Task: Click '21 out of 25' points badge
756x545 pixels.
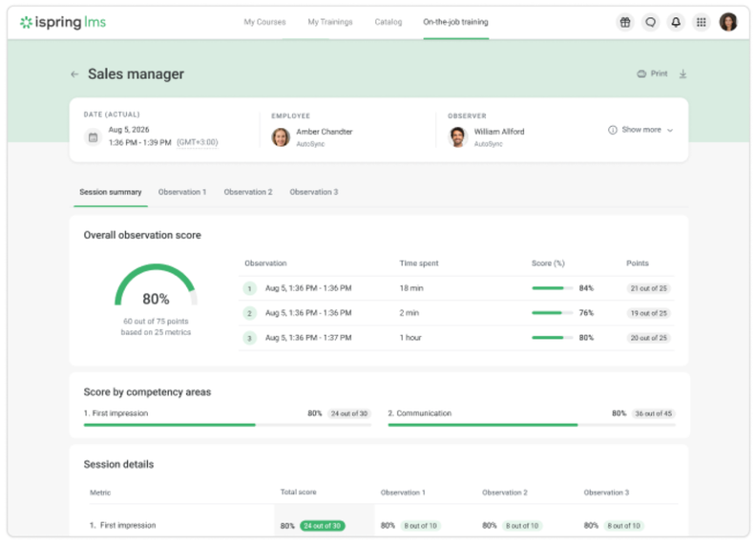Action: pyautogui.click(x=648, y=288)
